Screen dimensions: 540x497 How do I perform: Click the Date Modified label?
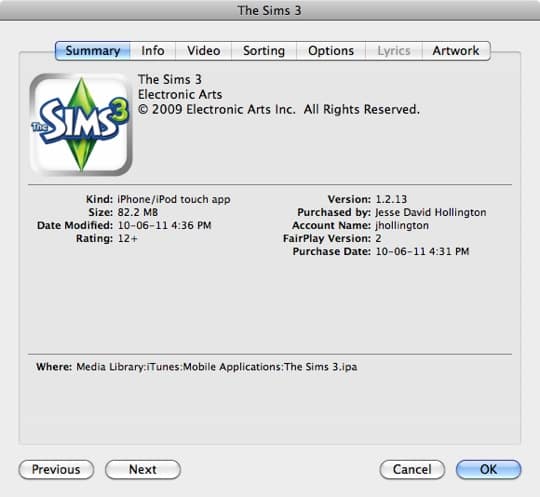(x=75, y=225)
